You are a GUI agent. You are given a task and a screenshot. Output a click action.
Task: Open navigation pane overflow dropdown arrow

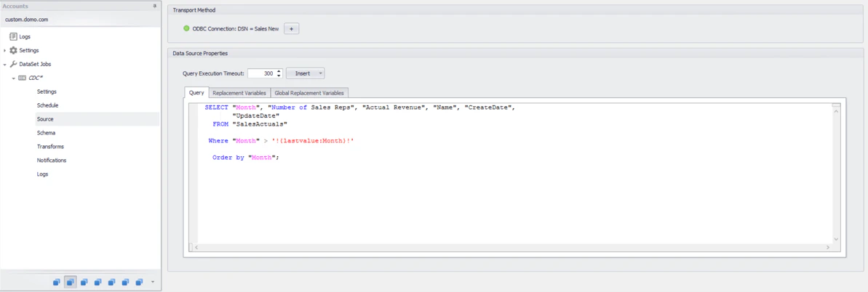tap(153, 282)
